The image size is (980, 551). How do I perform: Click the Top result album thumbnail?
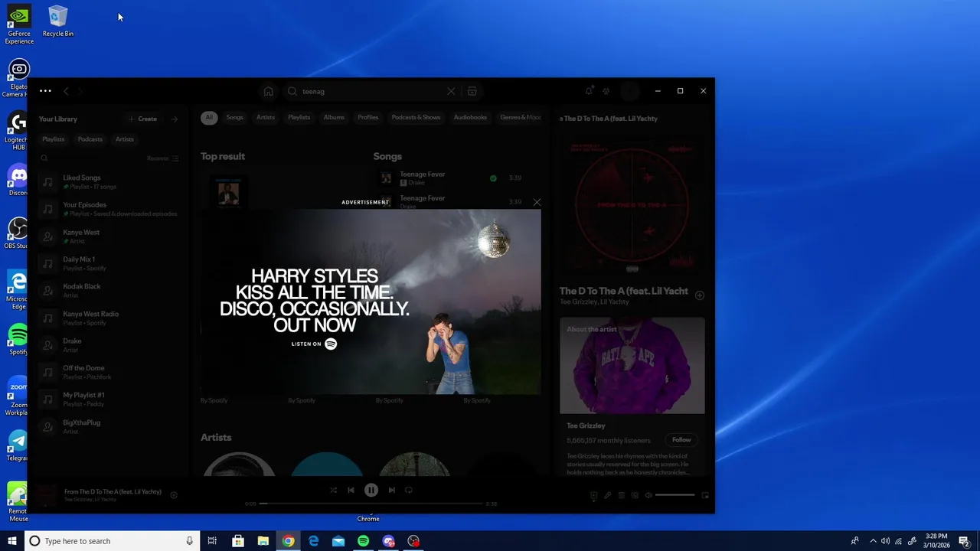[228, 191]
